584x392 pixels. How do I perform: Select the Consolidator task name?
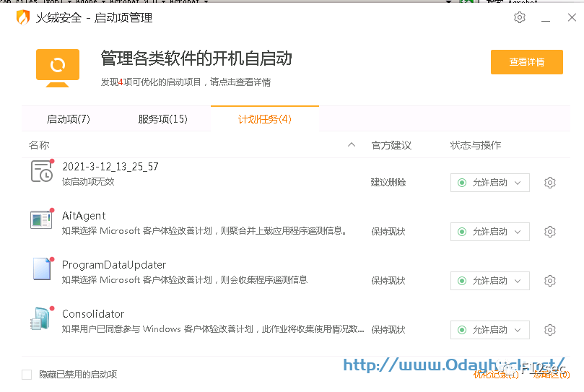point(93,314)
